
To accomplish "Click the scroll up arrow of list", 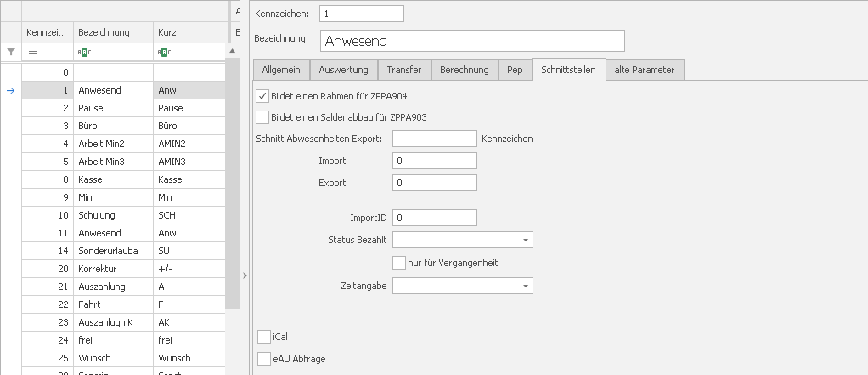I will [232, 51].
